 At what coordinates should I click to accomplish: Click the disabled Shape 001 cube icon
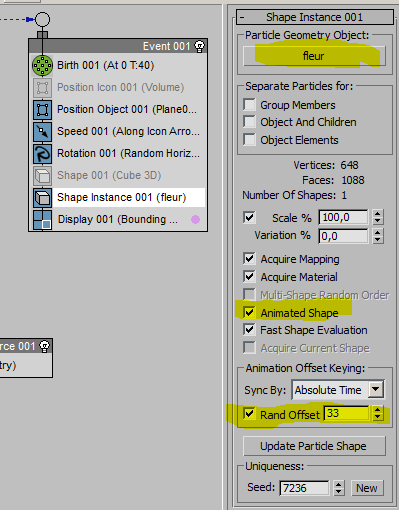(x=42, y=176)
